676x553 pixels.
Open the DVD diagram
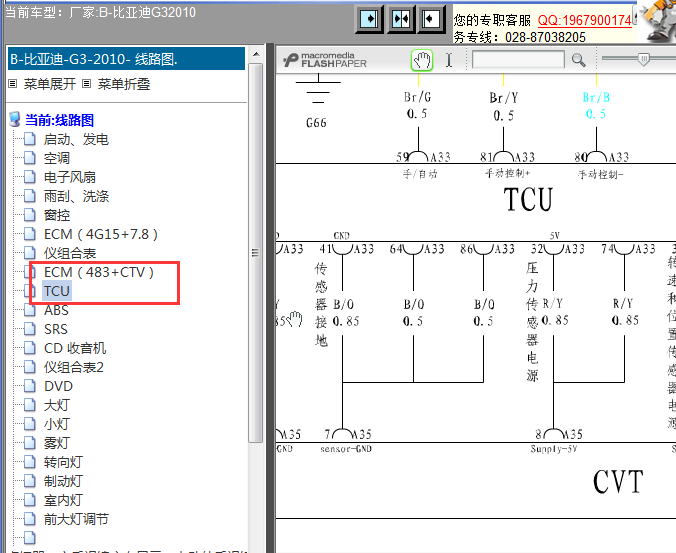click(x=58, y=386)
